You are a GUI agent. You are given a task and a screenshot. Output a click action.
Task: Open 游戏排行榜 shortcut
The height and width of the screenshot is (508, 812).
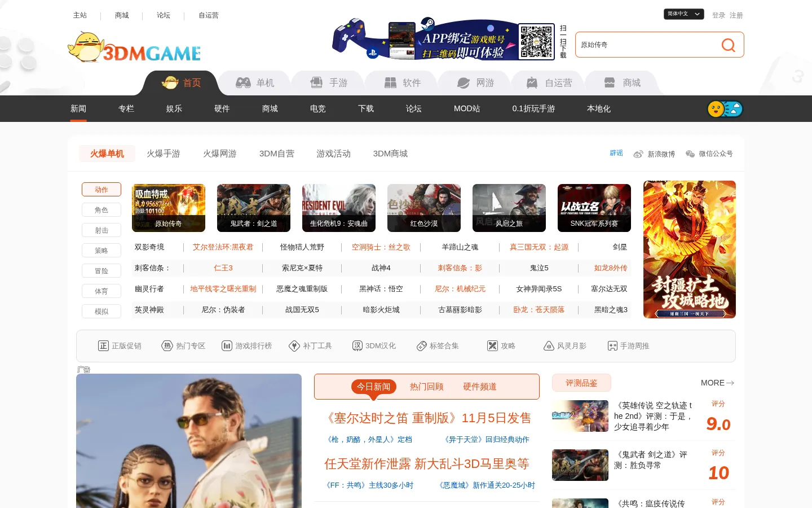tap(246, 346)
